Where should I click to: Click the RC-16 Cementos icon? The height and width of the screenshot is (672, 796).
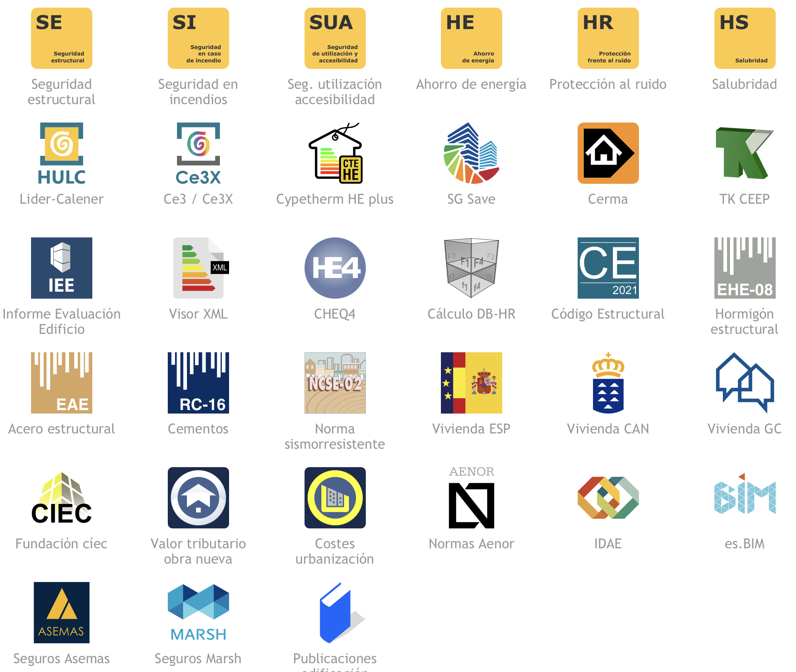198,383
